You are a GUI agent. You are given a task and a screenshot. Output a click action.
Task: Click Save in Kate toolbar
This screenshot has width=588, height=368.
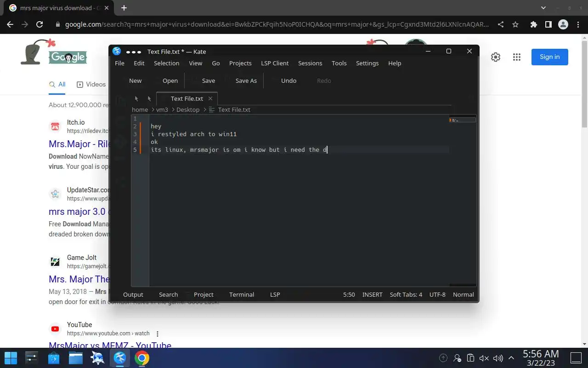coord(209,80)
